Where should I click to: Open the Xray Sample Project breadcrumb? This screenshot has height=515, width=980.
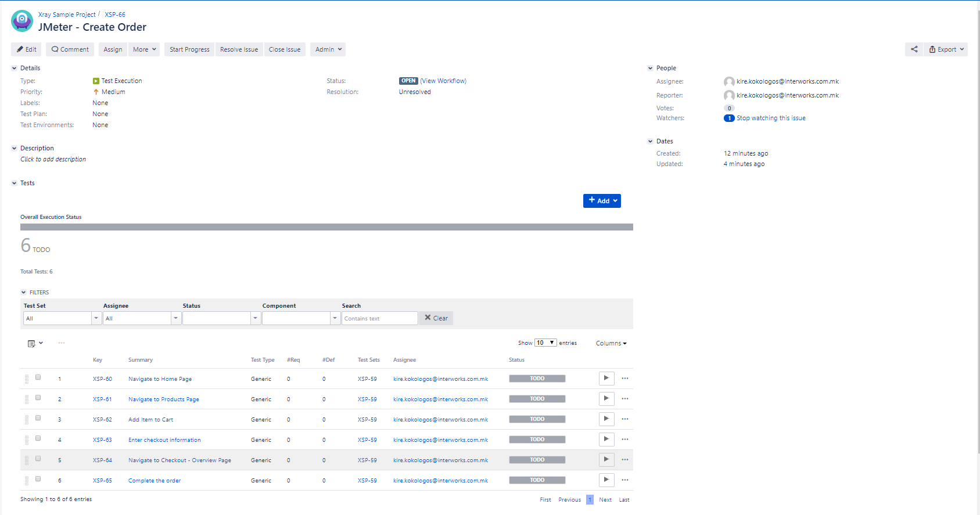pos(67,15)
